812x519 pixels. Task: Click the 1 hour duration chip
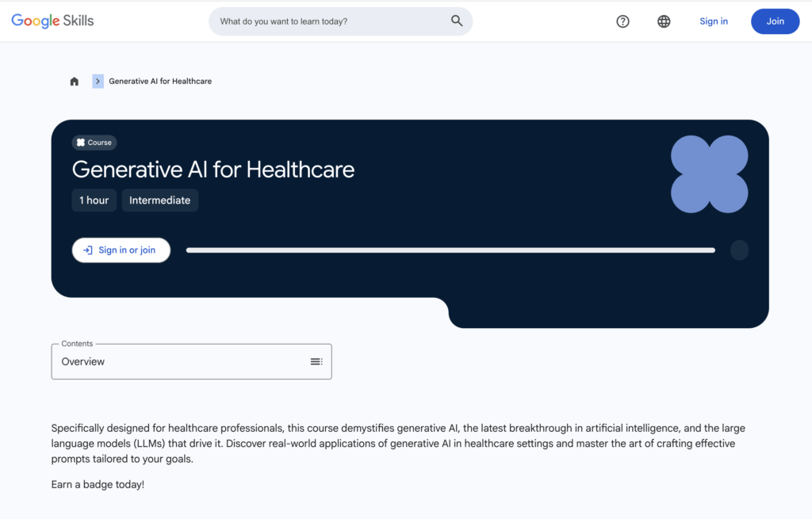tap(94, 200)
